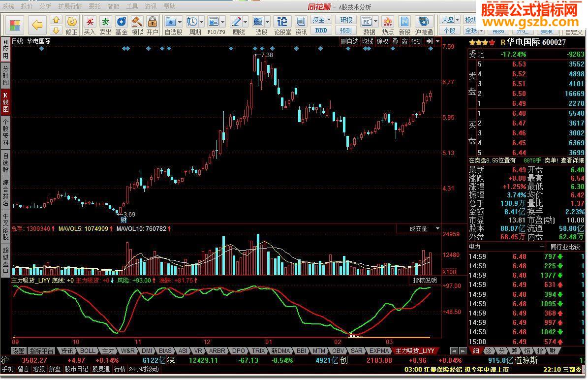Expand the 自选股 dropdown arrow
This screenshot has height=380, width=588.
tap(180, 21)
